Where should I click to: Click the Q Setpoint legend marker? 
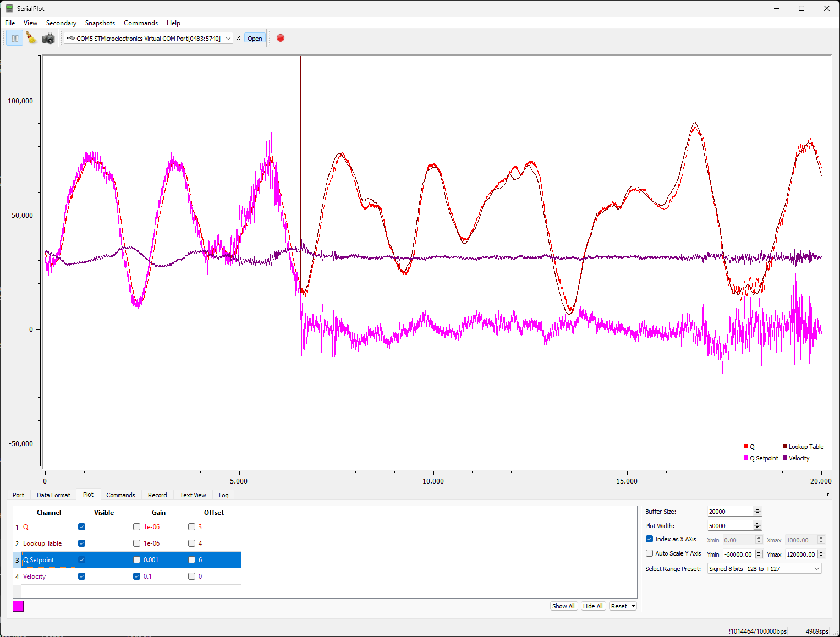pyautogui.click(x=745, y=458)
